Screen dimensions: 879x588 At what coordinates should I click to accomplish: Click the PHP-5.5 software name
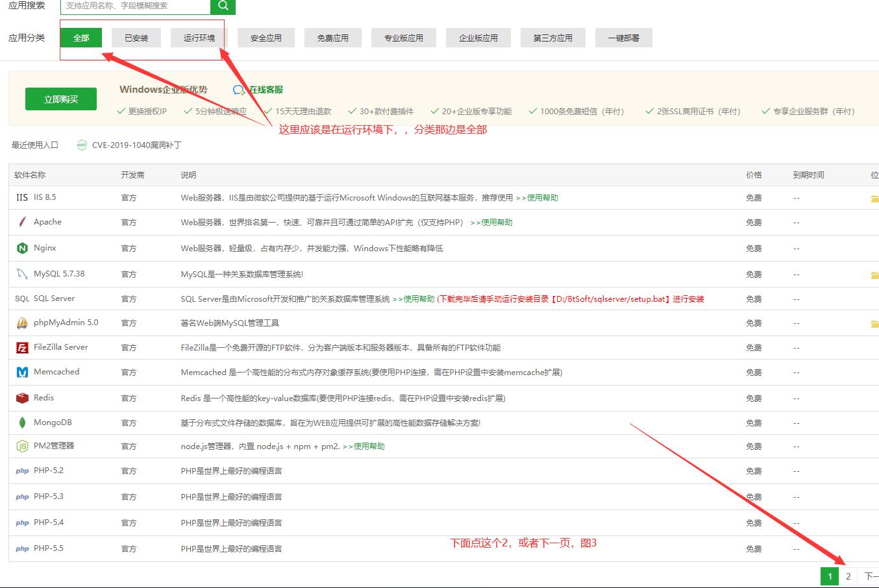[x=49, y=548]
